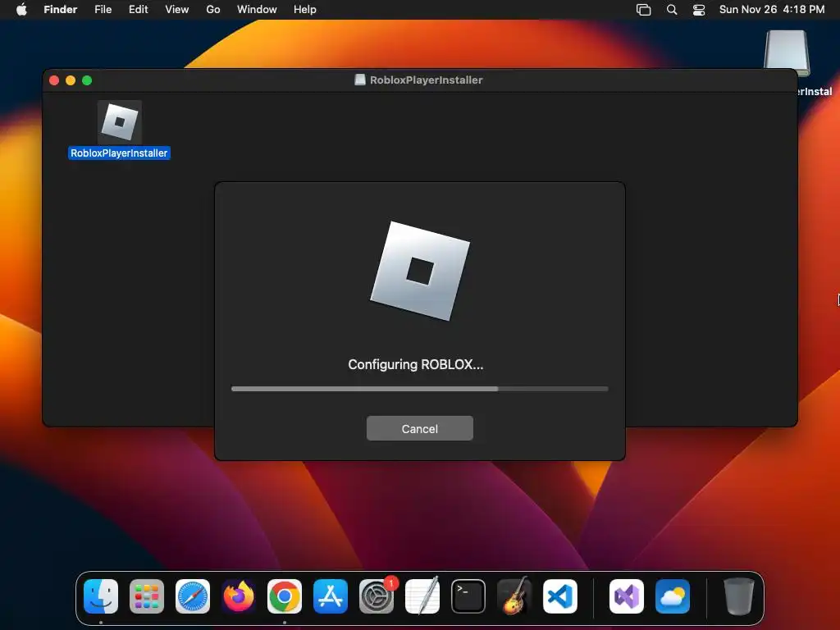Open the Edit menu

pyautogui.click(x=138, y=10)
